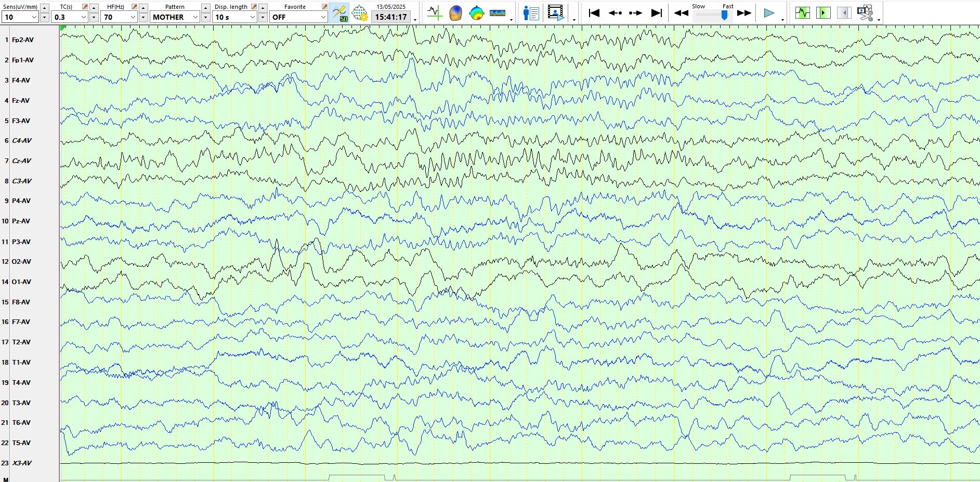Step forward one page of EEG
The width and height of the screenshot is (980, 482).
635,13
